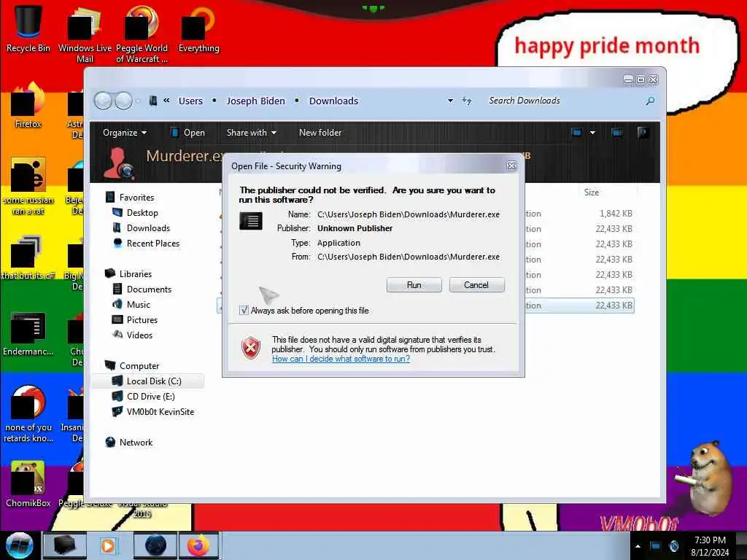Open VM0b0t KevinSite drive

(160, 412)
